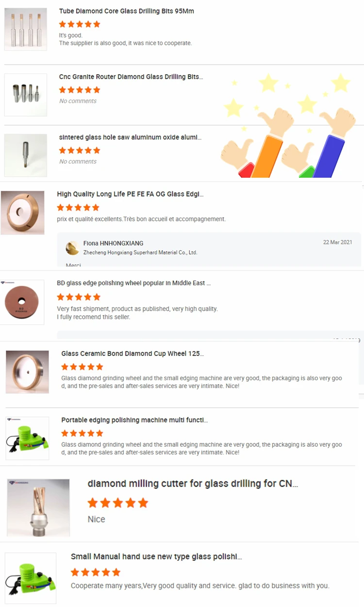Click star rating under diamond milling cutter
This screenshot has width=364, height=607.
(117, 503)
